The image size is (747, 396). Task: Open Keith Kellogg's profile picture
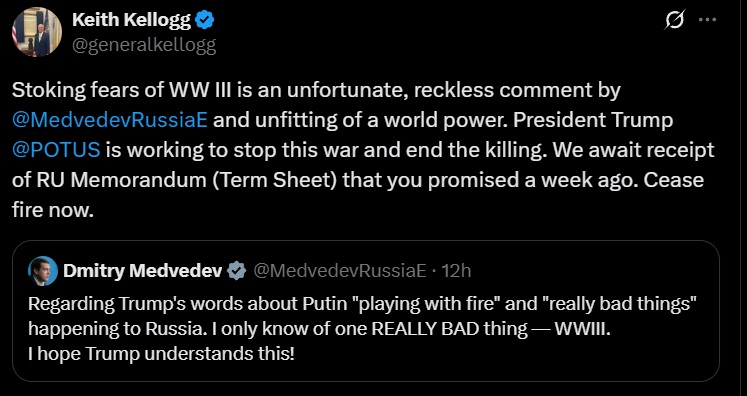[37, 32]
